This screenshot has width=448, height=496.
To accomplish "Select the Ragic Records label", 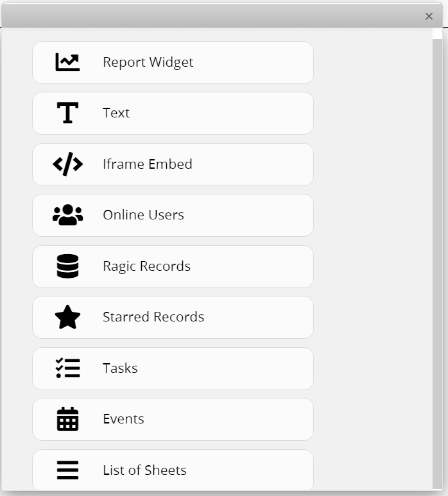I will point(146,266).
